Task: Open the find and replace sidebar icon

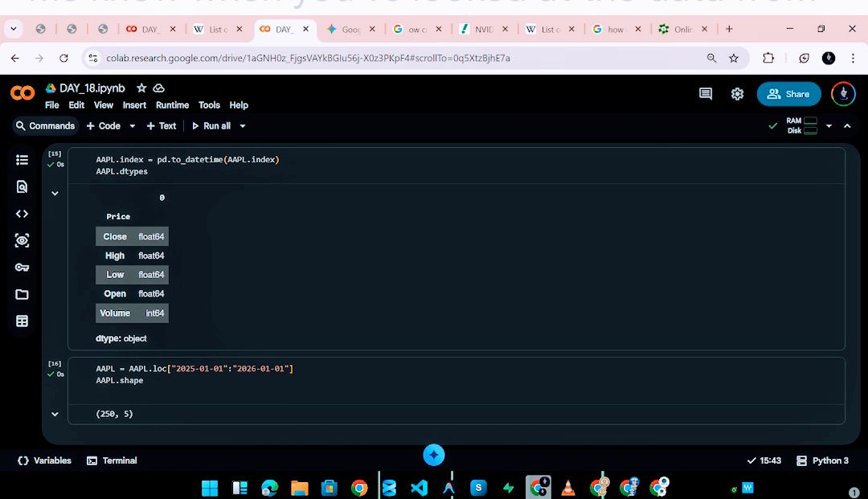Action: point(23,187)
